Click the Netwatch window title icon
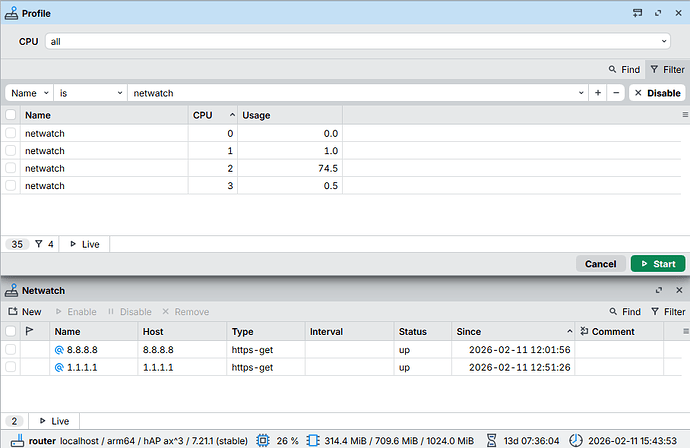This screenshot has height=448, width=690. (x=11, y=290)
